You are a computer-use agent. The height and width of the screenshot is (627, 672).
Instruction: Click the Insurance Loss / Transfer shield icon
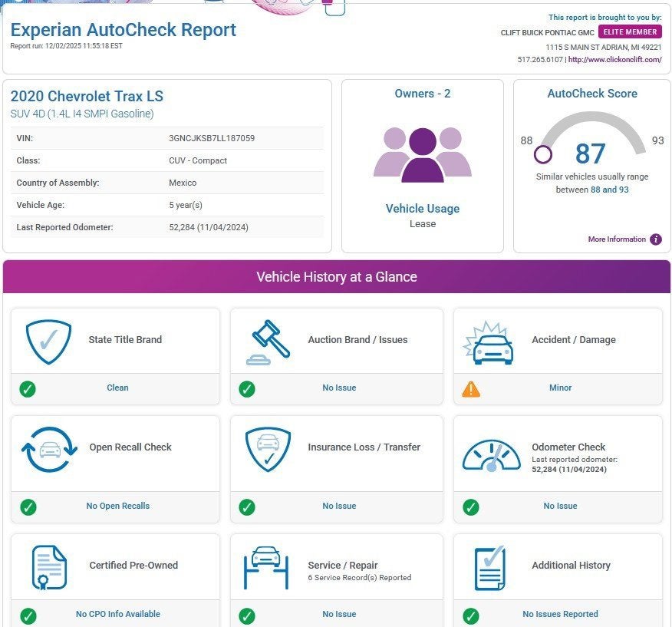tap(268, 449)
